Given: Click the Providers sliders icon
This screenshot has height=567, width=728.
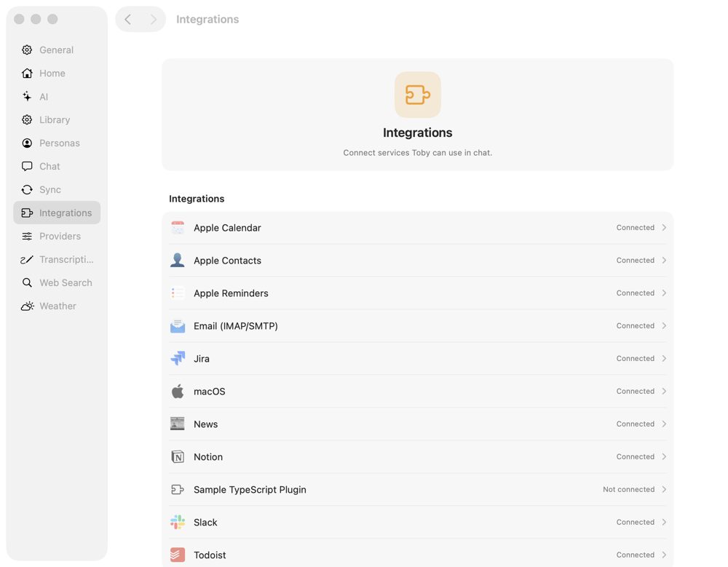Looking at the screenshot, I should tap(27, 236).
